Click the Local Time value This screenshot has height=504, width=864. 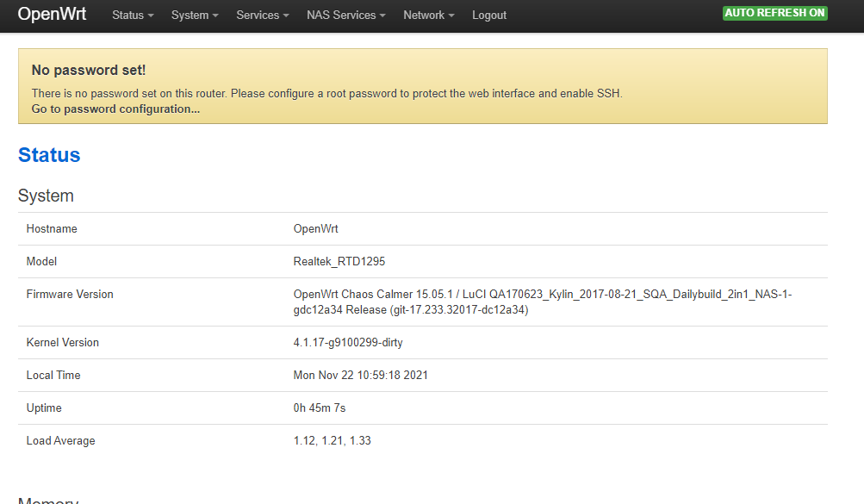(360, 375)
